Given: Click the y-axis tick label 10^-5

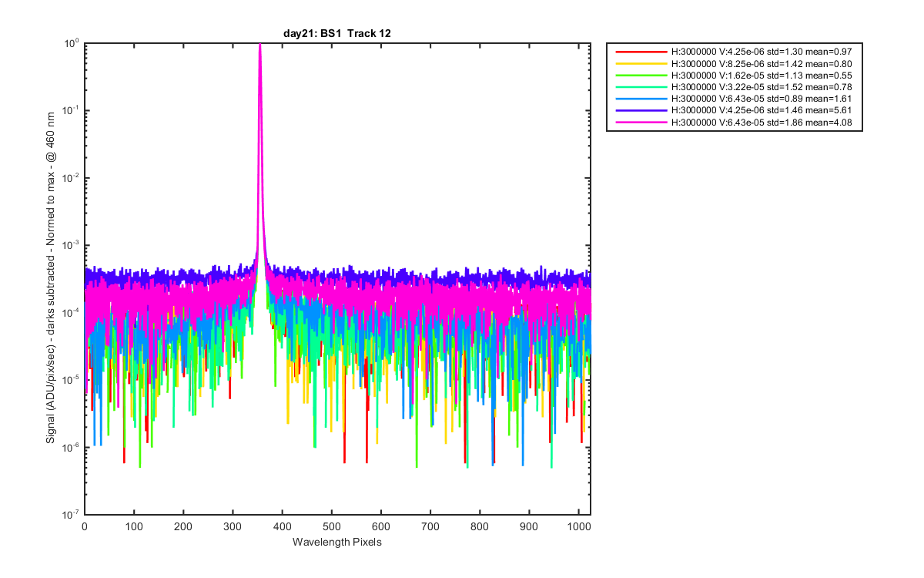Looking at the screenshot, I should (x=72, y=378).
